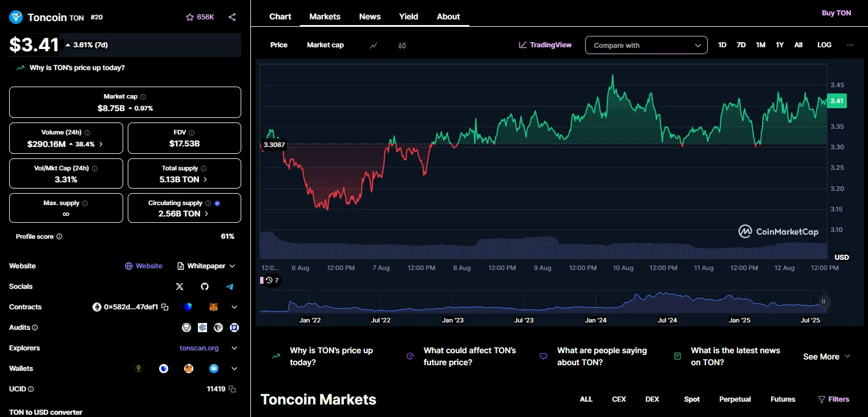Open the blue round wallet icon in Wallets row

click(214, 369)
